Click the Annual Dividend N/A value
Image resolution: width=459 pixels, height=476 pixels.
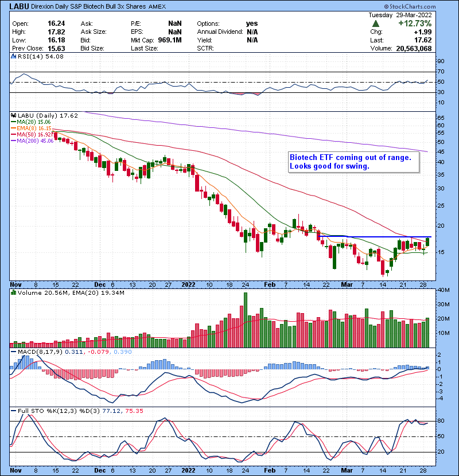pos(252,32)
